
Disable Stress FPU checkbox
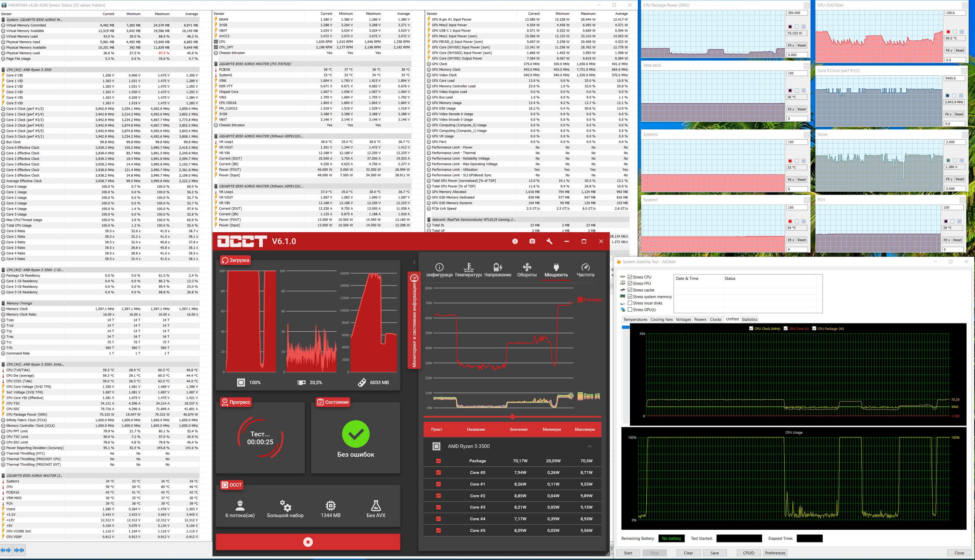(x=630, y=284)
